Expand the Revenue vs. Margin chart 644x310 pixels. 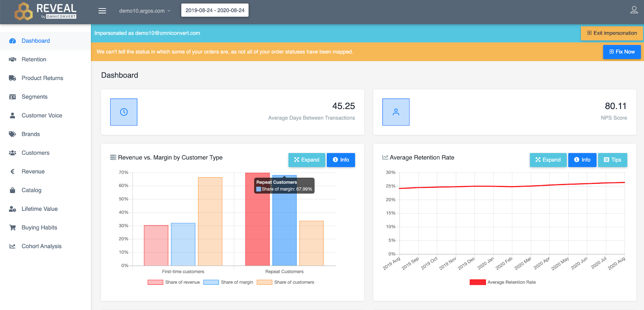coord(307,160)
